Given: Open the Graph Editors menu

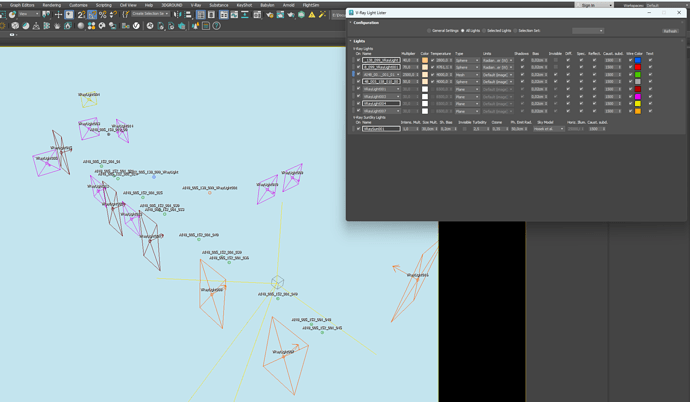Looking at the screenshot, I should point(22,5).
